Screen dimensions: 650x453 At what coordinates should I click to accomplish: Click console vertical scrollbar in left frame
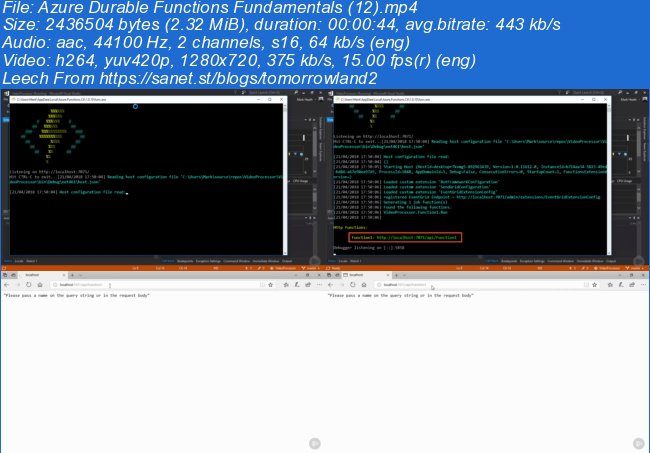point(285,178)
